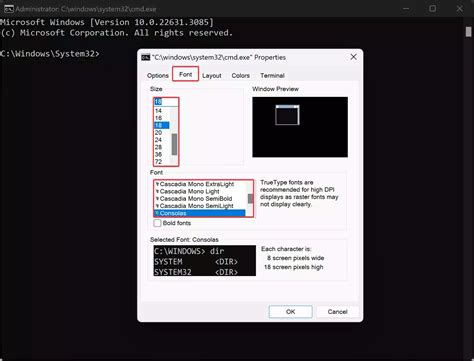Select font size 20
The width and height of the screenshot is (474, 361).
[162, 133]
